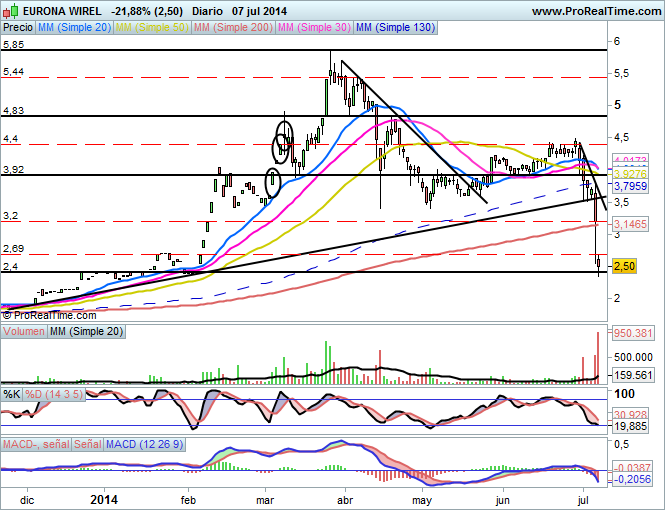Click the 950.381 volume value tag

click(x=632, y=333)
